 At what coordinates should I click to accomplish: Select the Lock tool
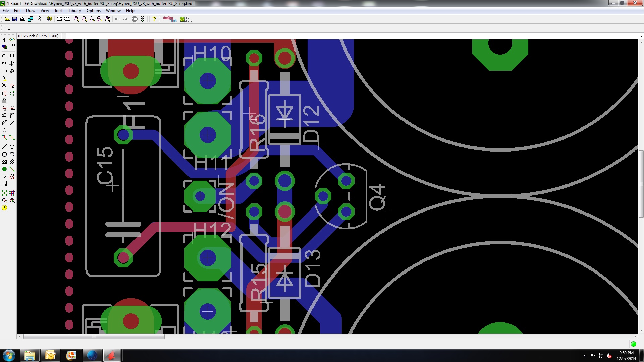point(4,101)
